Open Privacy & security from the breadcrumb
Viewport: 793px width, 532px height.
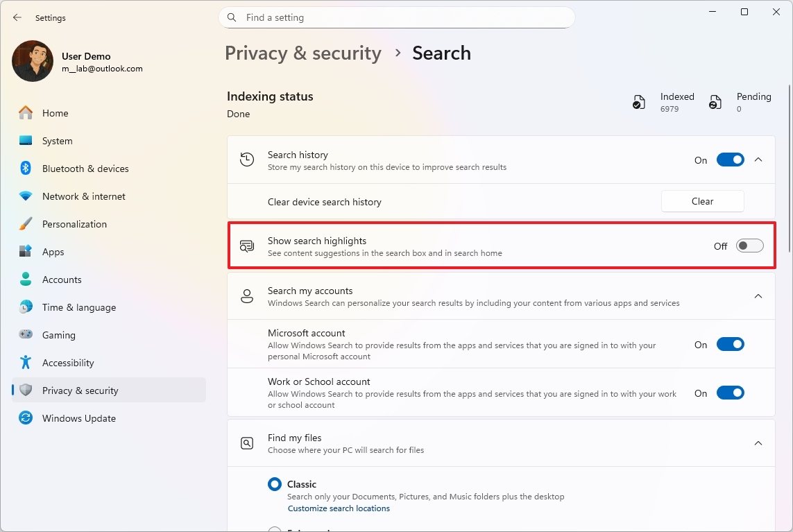(x=302, y=53)
